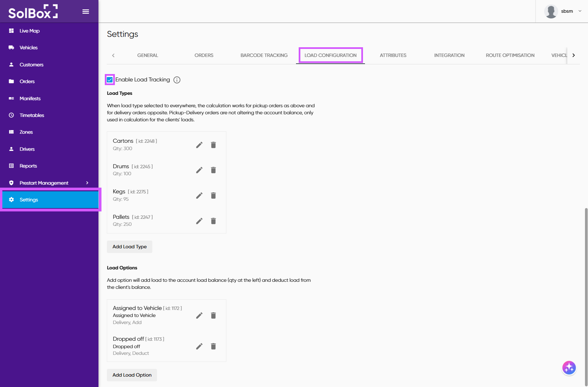Uncheck the Enable Load Tracking checkbox
The width and height of the screenshot is (588, 387).
(x=110, y=80)
